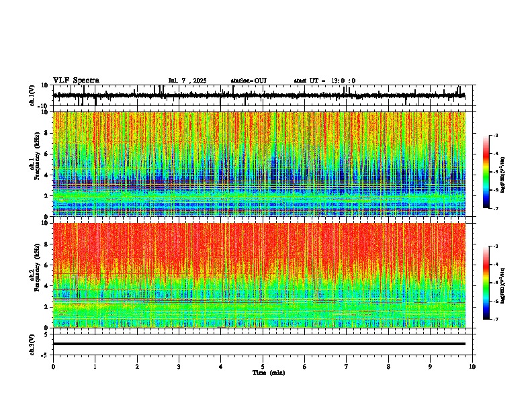Click the 'start UT = 13:0 :0' text

point(324,81)
